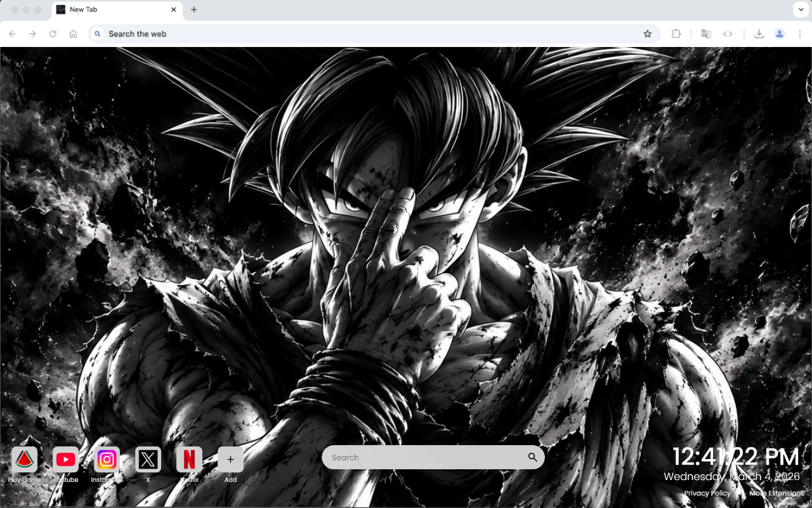
Task: Close the New Tab tab
Action: [174, 10]
